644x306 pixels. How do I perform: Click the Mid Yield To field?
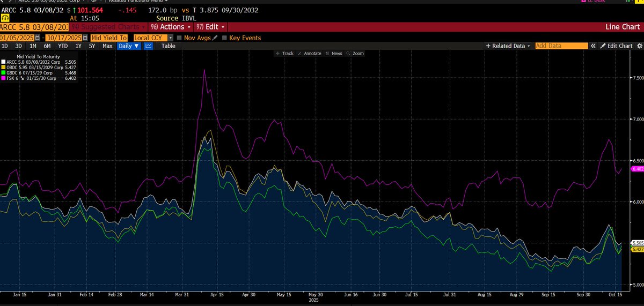point(109,38)
